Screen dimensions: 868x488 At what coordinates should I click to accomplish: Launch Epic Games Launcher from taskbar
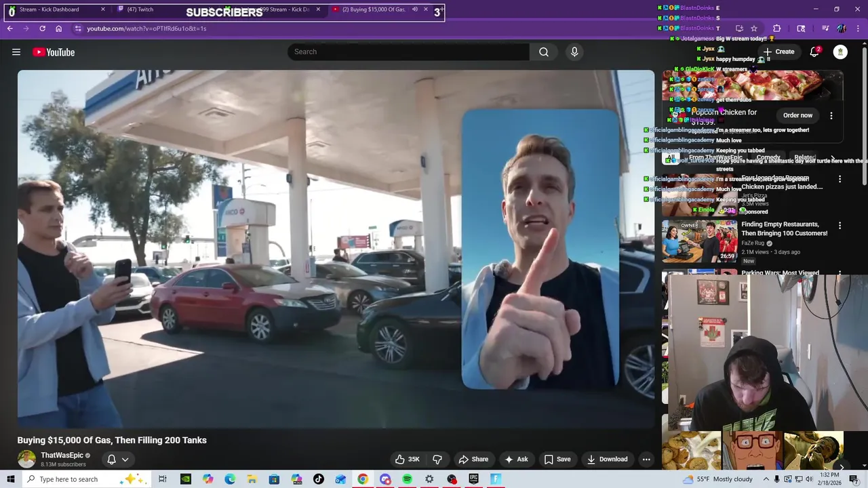pyautogui.click(x=473, y=479)
